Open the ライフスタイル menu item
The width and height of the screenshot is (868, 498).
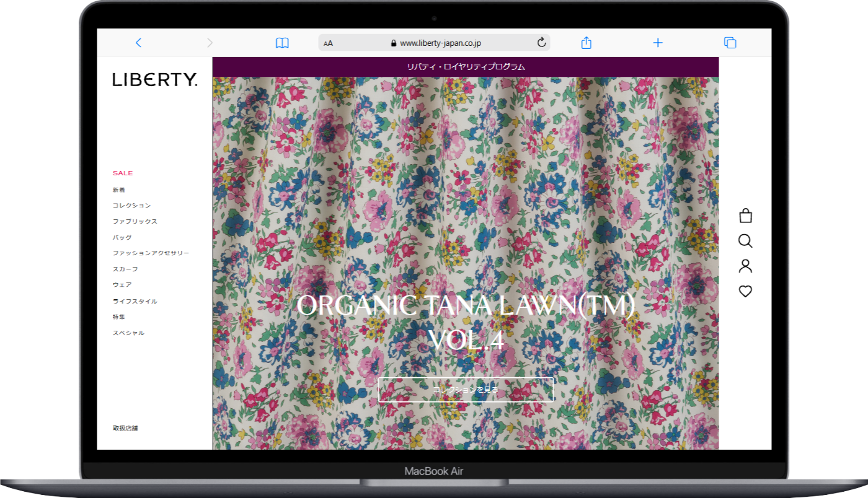click(135, 301)
